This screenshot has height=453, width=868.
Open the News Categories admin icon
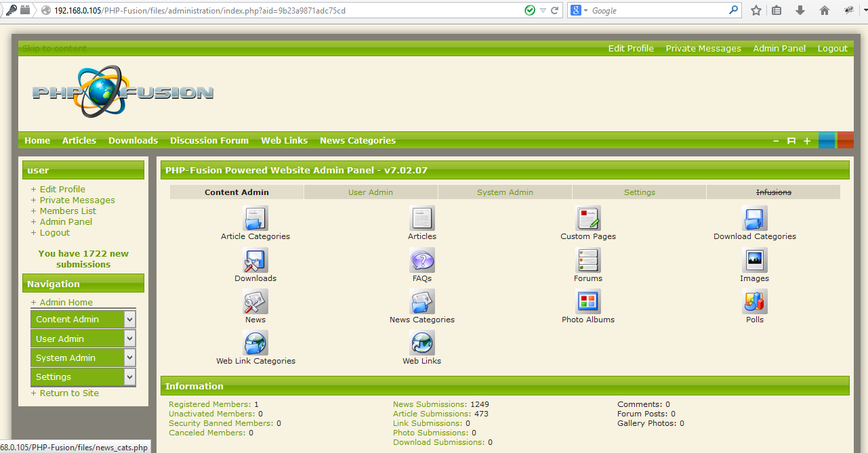[422, 302]
